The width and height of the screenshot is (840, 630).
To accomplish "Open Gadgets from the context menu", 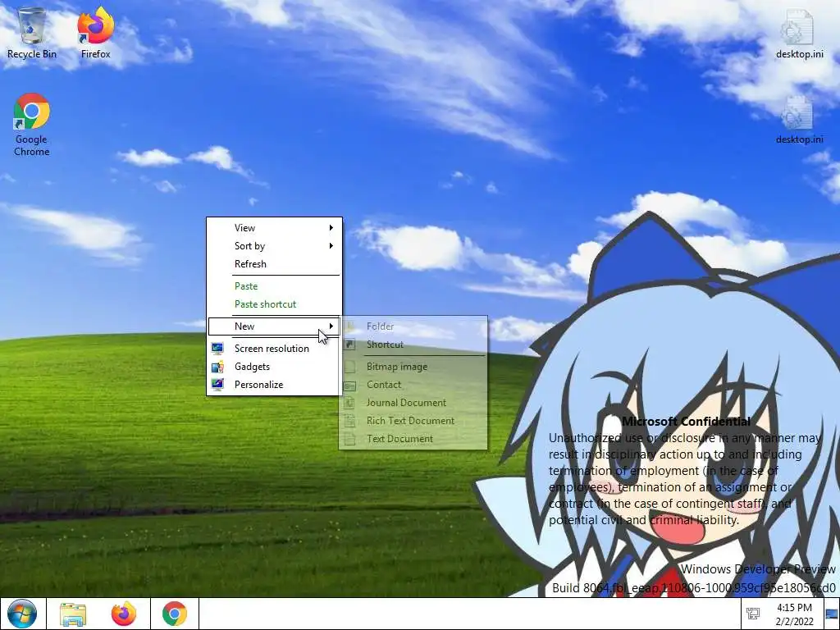I will pyautogui.click(x=274, y=367).
